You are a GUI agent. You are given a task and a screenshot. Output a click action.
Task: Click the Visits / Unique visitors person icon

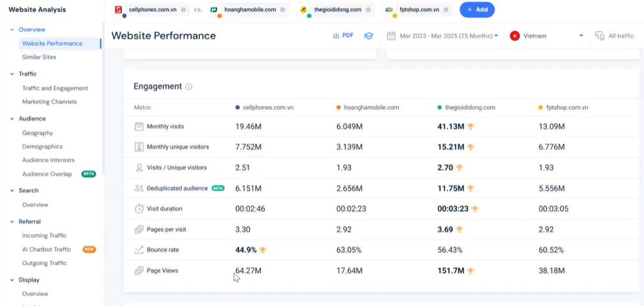[x=139, y=168]
